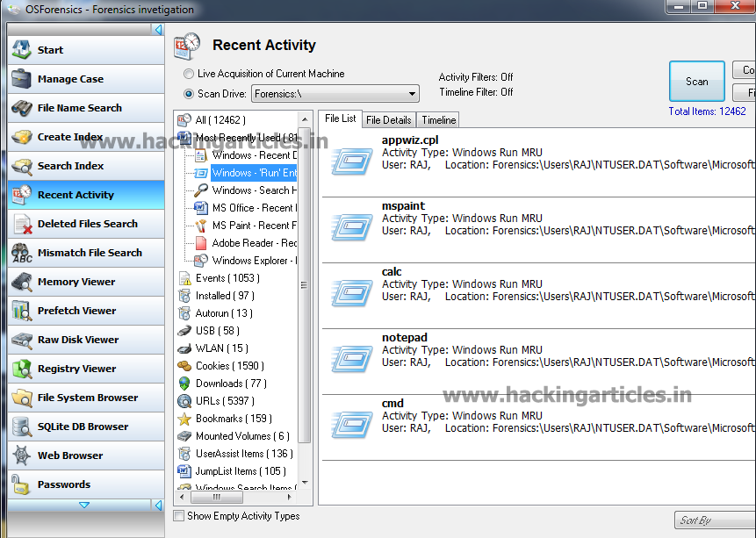Click the appwiz.cpl run entry icon
This screenshot has height=538, width=756.
(352, 161)
